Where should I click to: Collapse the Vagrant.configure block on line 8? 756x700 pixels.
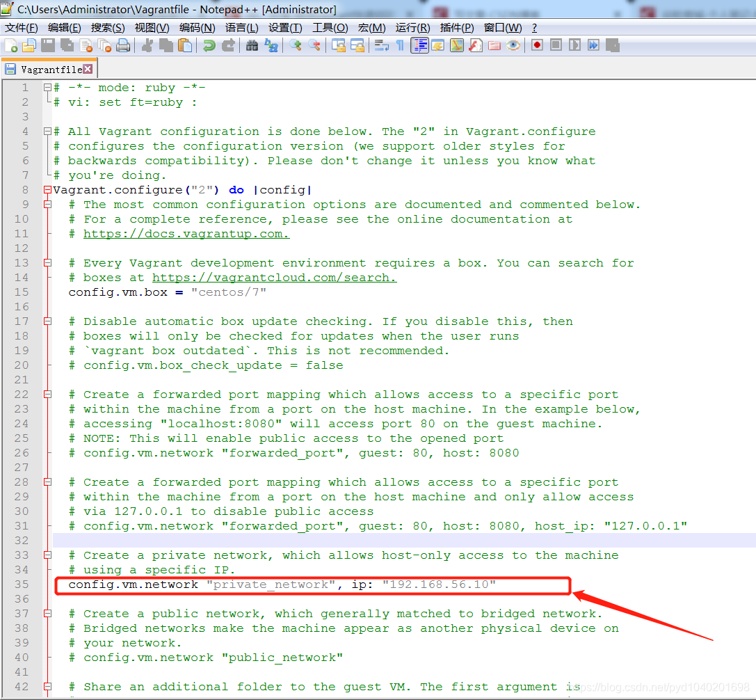47,189
